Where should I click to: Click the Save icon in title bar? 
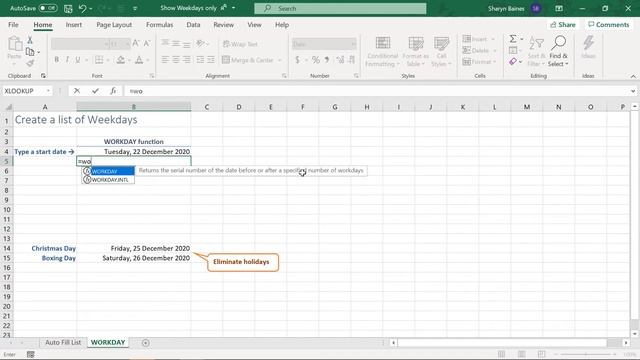tap(68, 8)
